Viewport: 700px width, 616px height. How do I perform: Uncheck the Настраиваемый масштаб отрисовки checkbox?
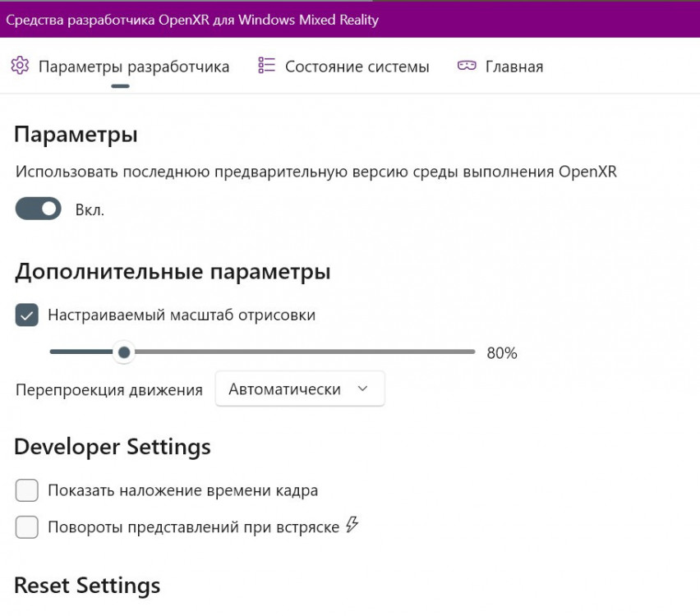27,315
